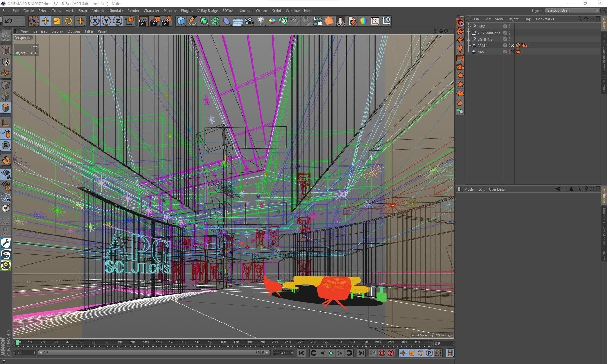Open Edit Render Settings gear clapperboard
607x364 pixels.
coord(166,21)
